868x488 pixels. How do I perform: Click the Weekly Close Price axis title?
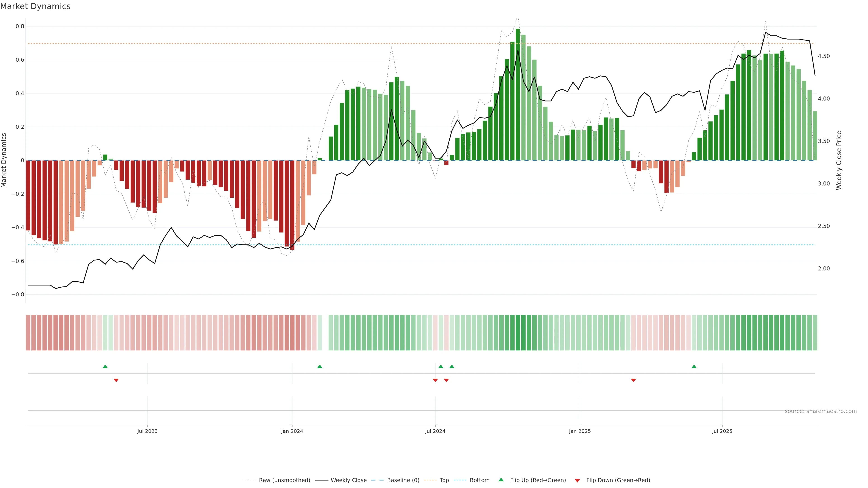pos(839,160)
